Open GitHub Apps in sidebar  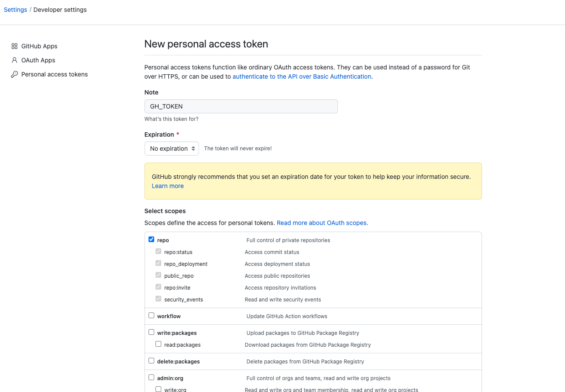[x=39, y=46]
